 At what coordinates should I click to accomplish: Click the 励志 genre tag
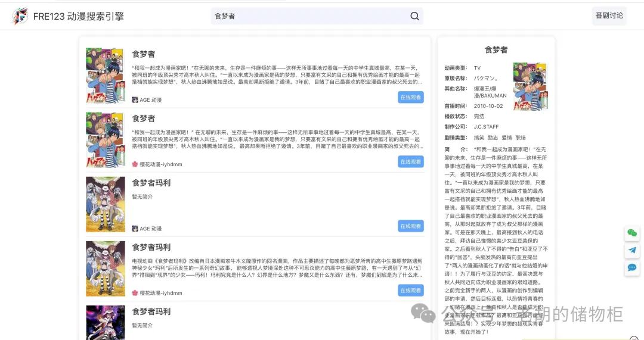[493, 138]
